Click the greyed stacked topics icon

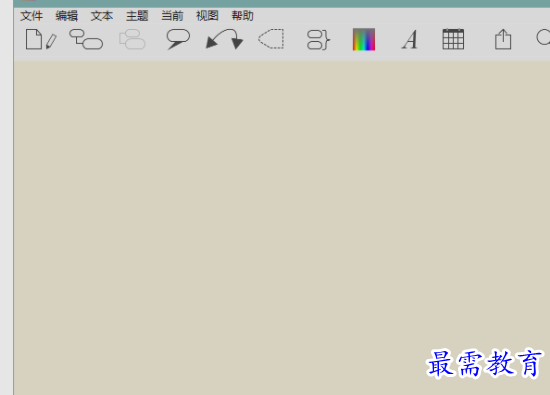(132, 39)
